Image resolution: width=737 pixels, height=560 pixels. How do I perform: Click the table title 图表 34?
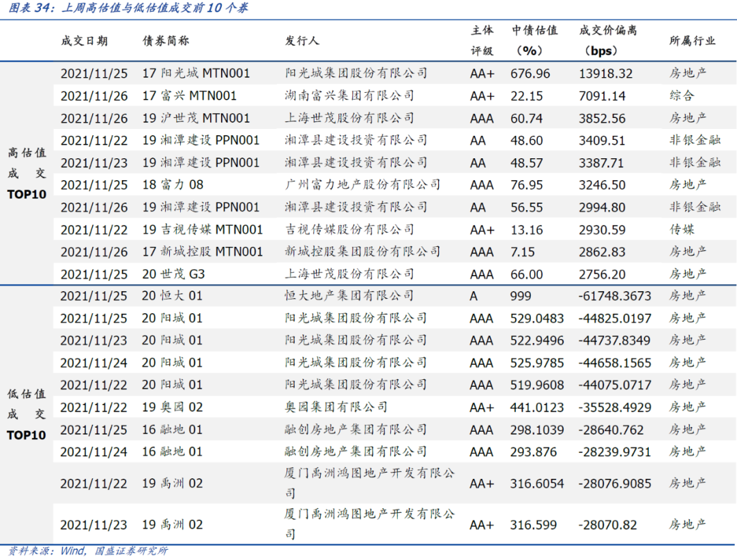[x=128, y=8]
